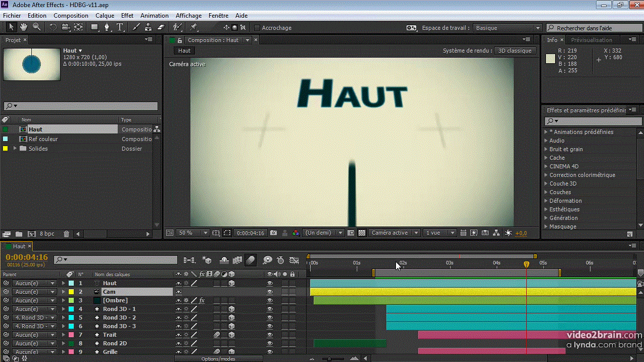Open the 50 % magnification dropdown
This screenshot has height=362, width=644.
192,233
